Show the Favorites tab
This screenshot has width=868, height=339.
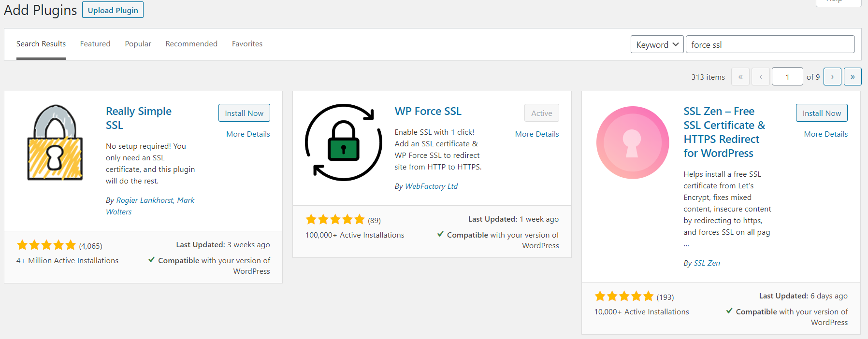point(247,44)
